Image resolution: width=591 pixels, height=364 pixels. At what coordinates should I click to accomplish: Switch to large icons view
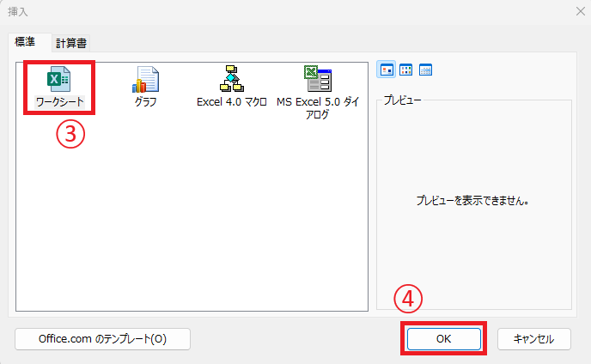387,70
